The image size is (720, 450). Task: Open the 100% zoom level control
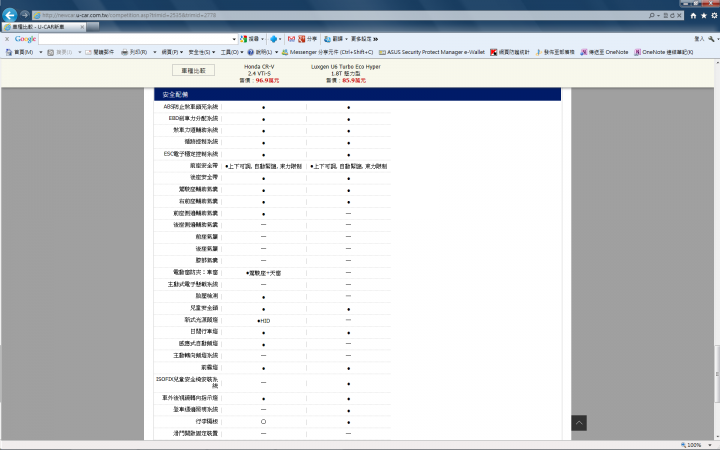697,445
